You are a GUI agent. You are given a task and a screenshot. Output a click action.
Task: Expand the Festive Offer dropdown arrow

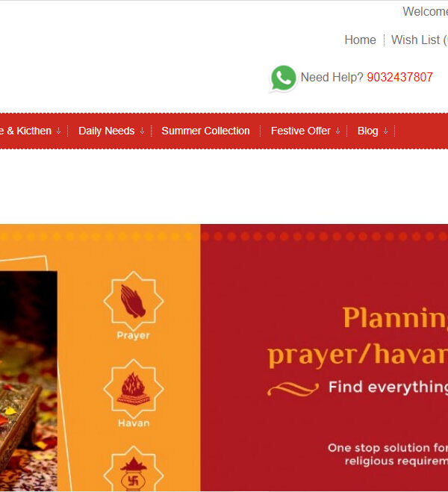(338, 131)
